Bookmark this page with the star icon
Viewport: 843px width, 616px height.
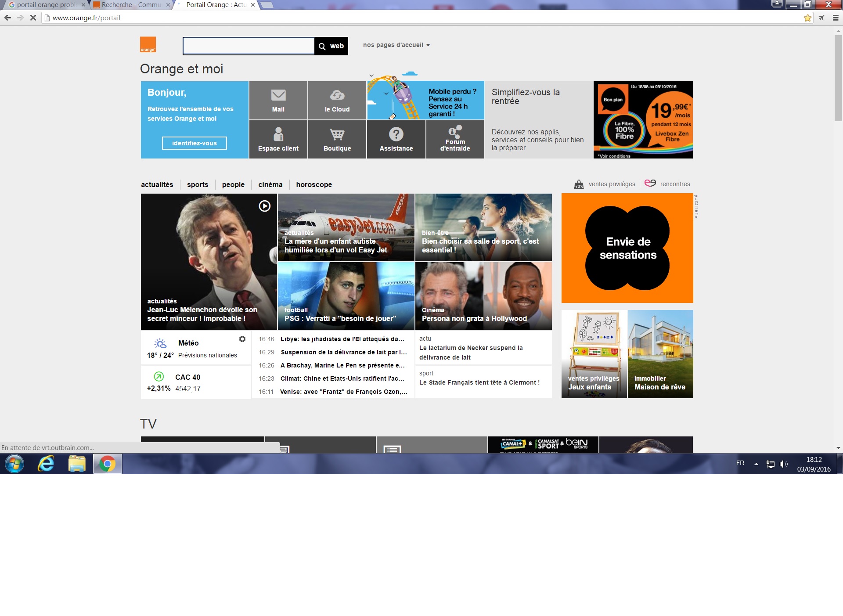pos(807,18)
